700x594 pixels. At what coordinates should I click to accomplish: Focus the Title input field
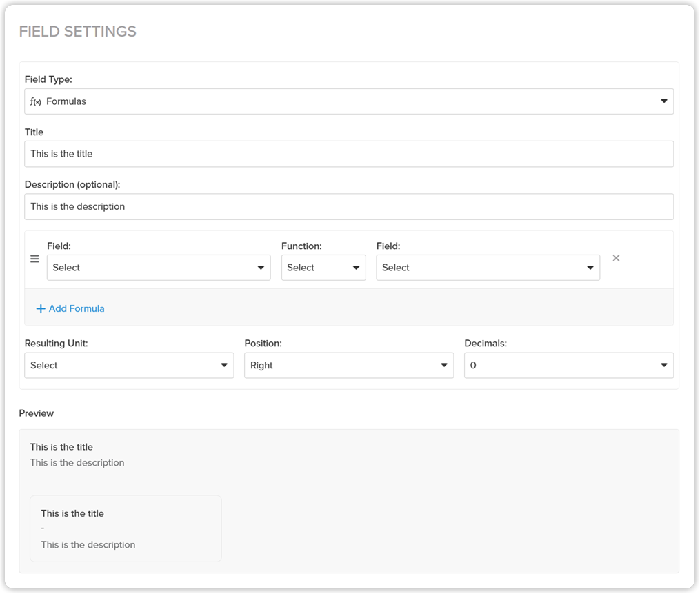pyautogui.click(x=349, y=154)
